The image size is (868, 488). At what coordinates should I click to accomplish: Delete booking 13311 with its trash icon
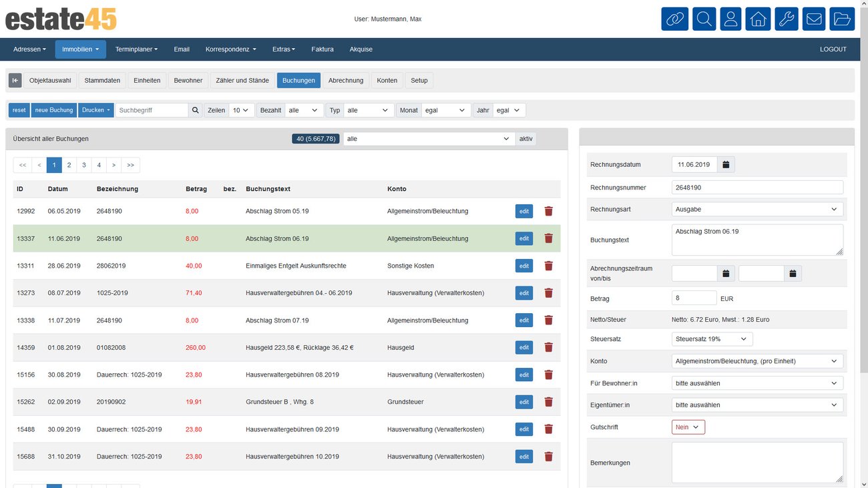point(549,266)
